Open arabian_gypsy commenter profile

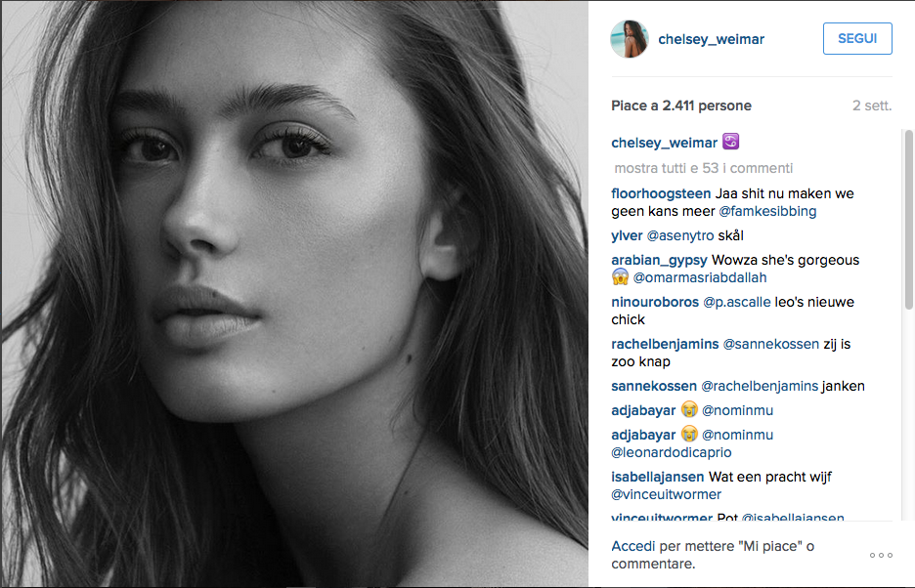659,260
